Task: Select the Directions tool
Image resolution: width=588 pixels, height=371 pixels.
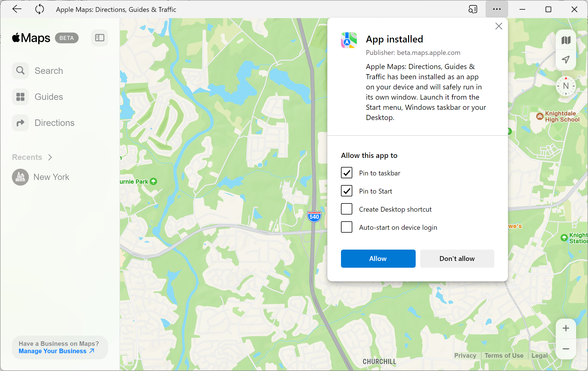Action: coord(54,123)
